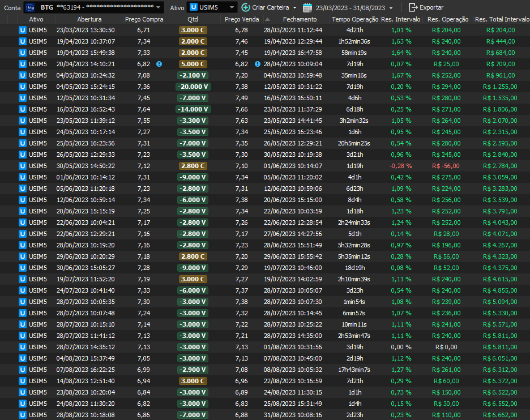This screenshot has width=530, height=420.
Task: Click the BTG broker logo icon
Action: point(31,7)
